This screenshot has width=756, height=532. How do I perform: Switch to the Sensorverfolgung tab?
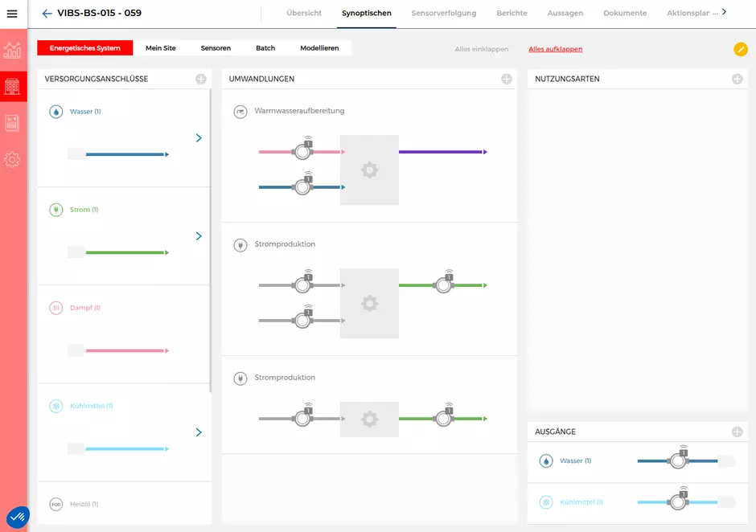coord(443,14)
